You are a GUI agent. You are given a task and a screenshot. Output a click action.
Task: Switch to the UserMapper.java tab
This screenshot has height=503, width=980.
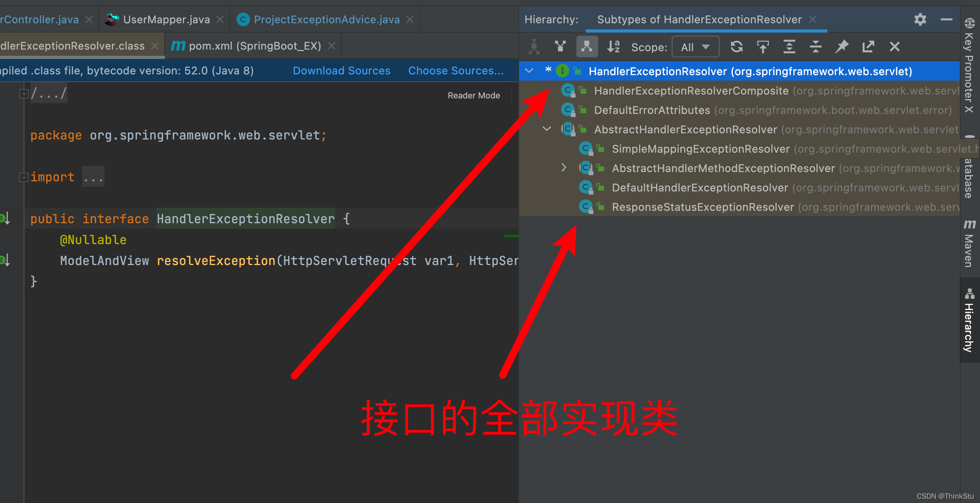pos(166,19)
